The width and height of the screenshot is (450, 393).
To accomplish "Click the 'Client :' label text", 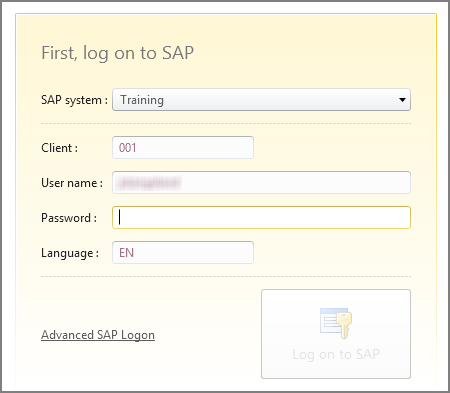I will click(59, 148).
